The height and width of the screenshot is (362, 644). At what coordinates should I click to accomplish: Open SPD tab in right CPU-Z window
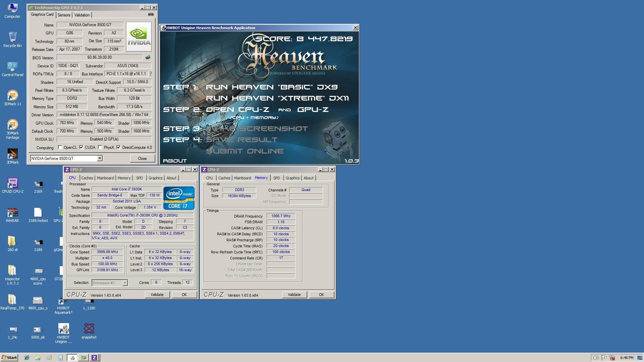pyautogui.click(x=276, y=178)
